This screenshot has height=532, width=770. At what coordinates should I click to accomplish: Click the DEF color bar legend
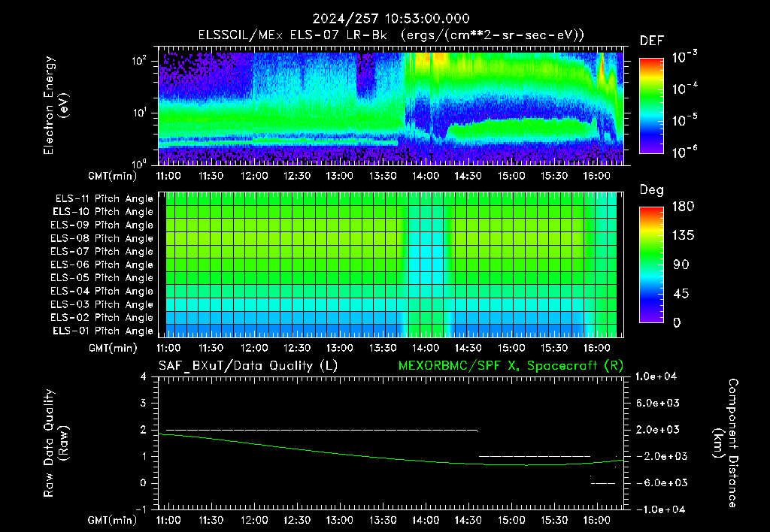click(651, 105)
